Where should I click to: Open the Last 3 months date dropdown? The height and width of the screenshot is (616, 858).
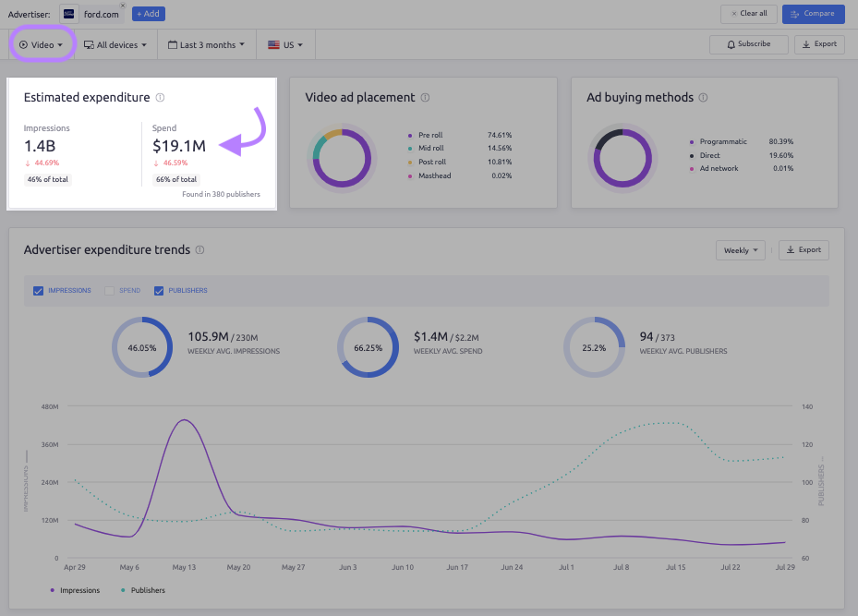pyautogui.click(x=205, y=43)
